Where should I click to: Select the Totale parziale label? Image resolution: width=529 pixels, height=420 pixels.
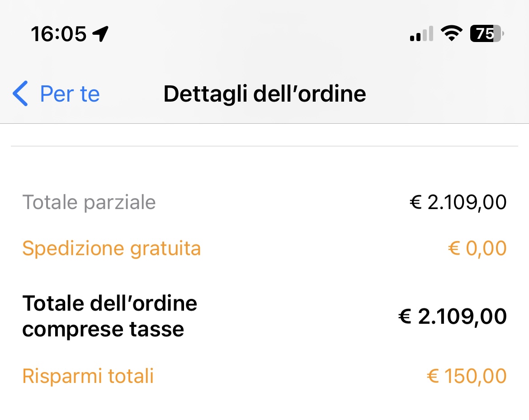[89, 202]
